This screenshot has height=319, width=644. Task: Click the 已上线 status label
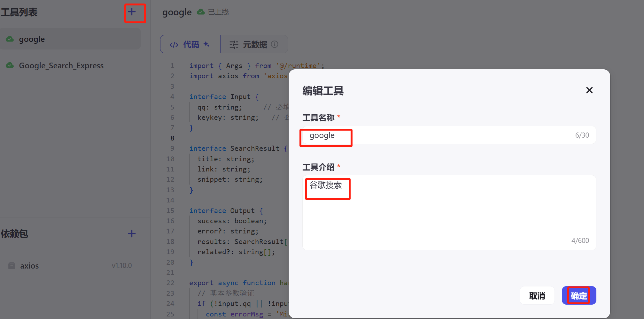[218, 12]
